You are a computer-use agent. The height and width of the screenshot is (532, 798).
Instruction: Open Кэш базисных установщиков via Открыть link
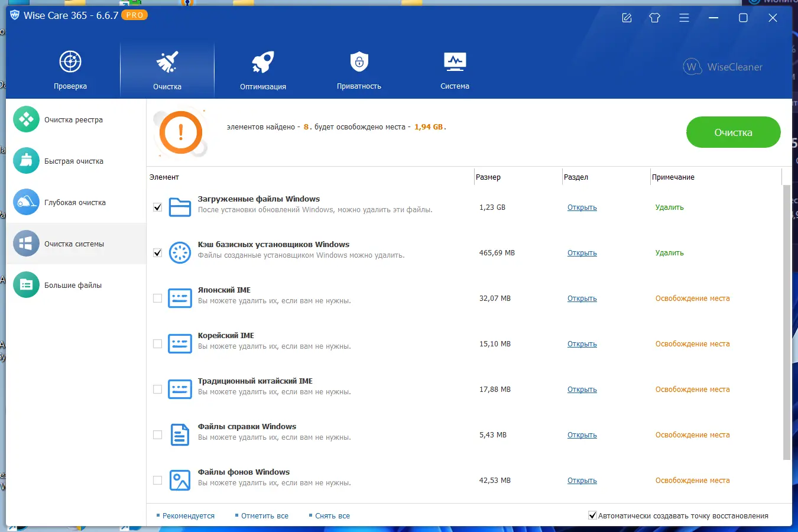(582, 252)
